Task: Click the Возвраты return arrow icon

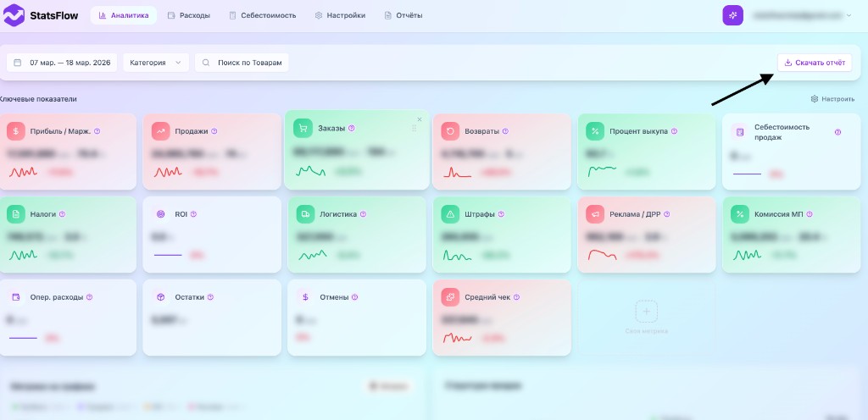Action: (451, 131)
